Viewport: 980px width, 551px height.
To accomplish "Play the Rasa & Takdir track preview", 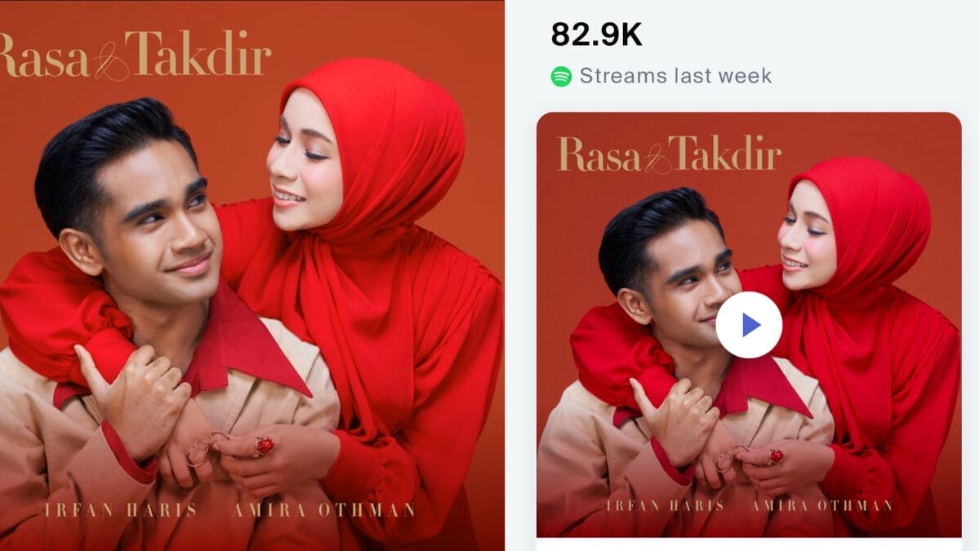I will coord(749,325).
